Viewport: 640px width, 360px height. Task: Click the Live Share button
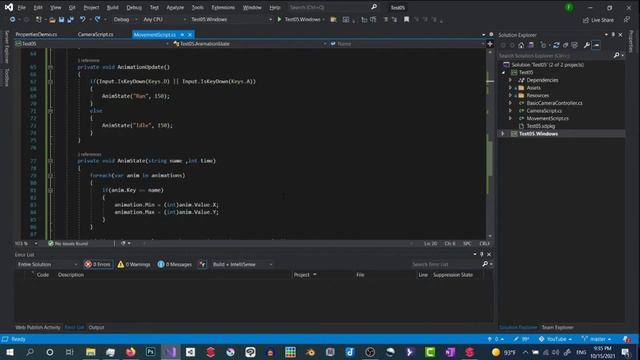(x=598, y=20)
